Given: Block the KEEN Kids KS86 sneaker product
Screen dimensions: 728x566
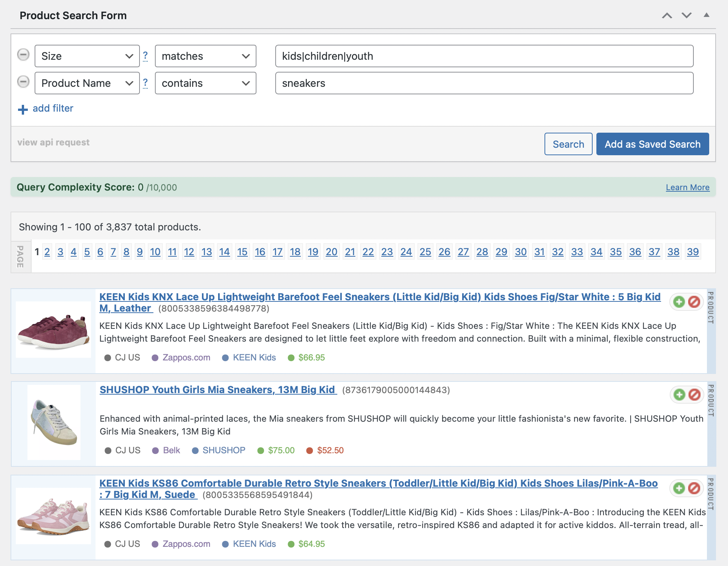Looking at the screenshot, I should click(694, 488).
